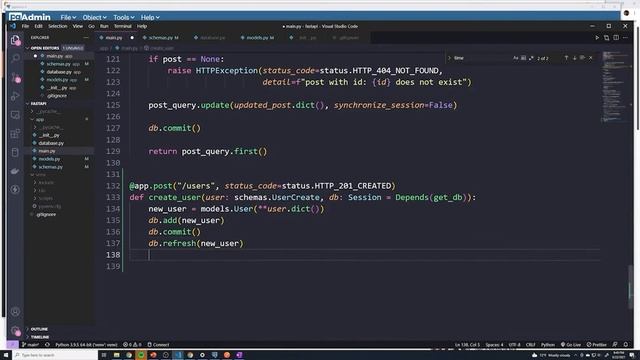
Task: Go to next match in find widget
Action: click(x=574, y=58)
